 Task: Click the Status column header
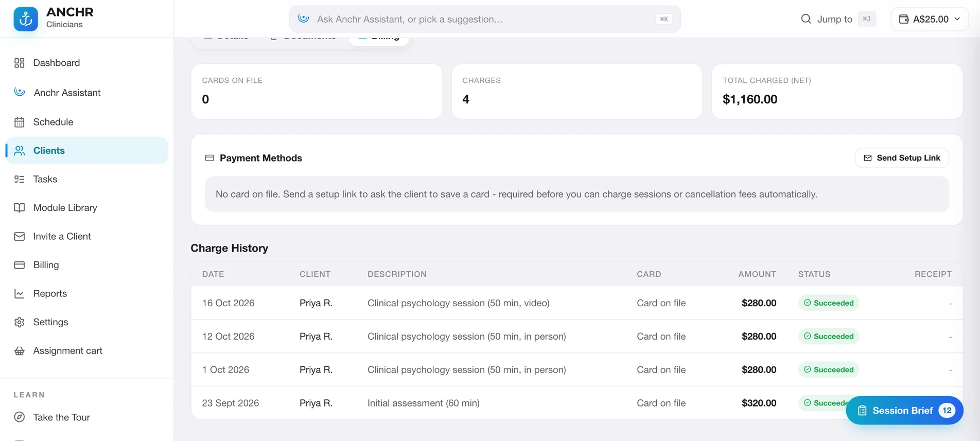tap(814, 274)
